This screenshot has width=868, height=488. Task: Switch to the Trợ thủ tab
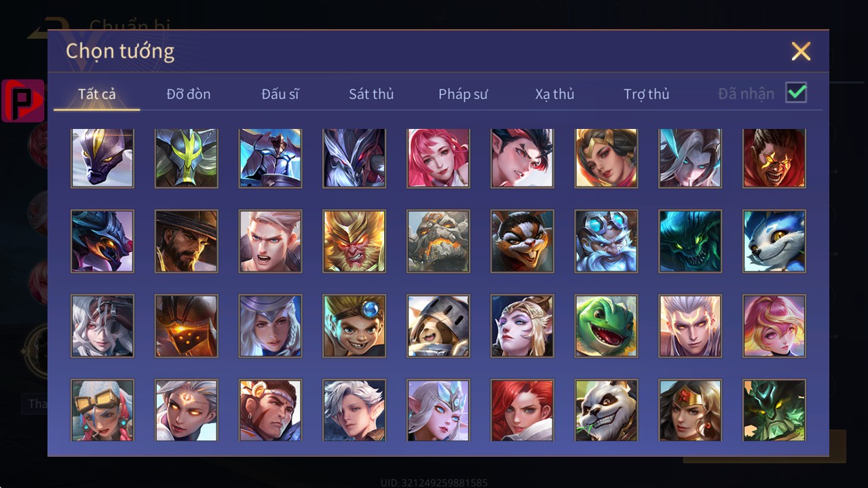(647, 94)
